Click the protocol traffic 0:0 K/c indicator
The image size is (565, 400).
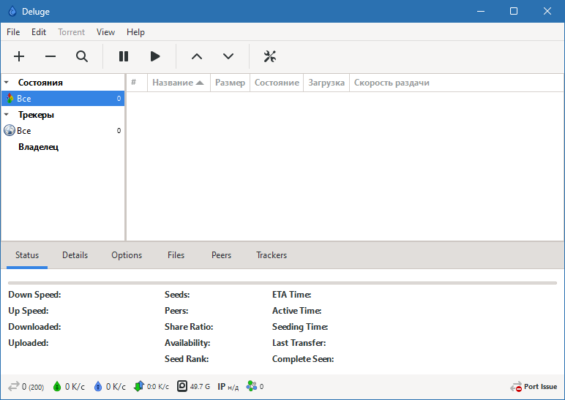tap(151, 387)
